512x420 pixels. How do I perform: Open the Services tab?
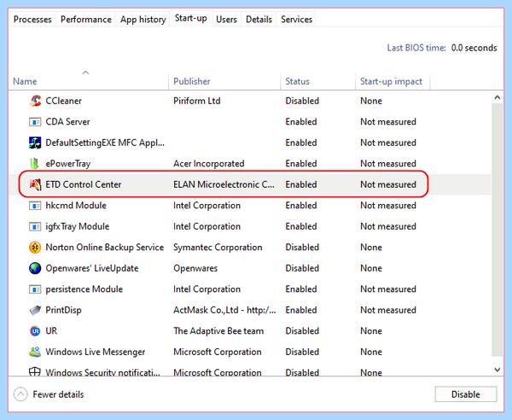click(296, 20)
